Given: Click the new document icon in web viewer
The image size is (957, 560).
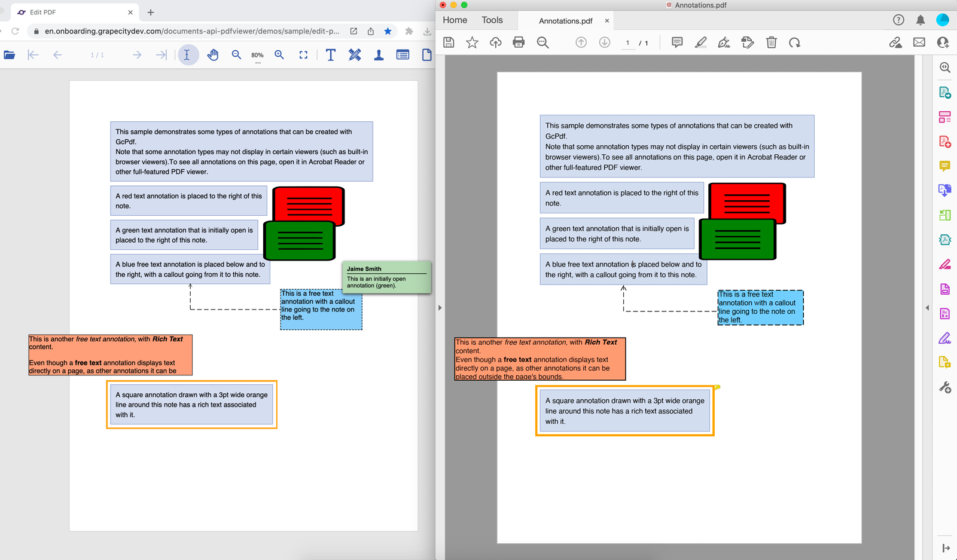Looking at the screenshot, I should pyautogui.click(x=427, y=55).
